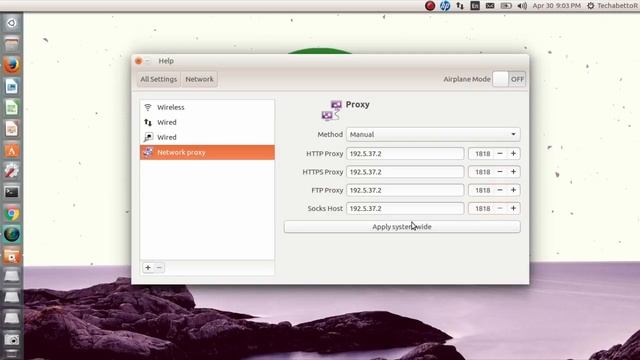Click the HTTPS Proxy address field
This screenshot has height=360, width=640.
tap(405, 172)
